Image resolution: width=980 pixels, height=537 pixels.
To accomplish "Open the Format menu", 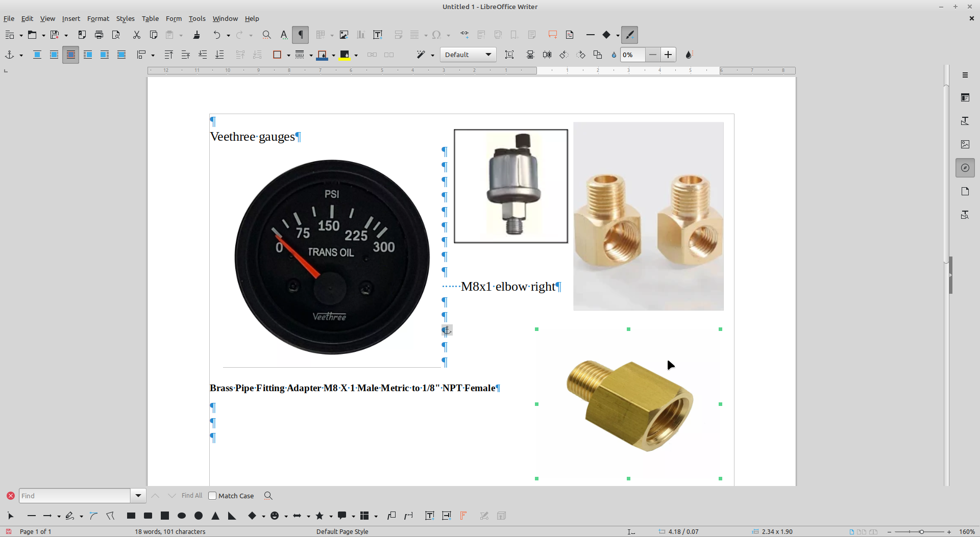I will coord(98,18).
